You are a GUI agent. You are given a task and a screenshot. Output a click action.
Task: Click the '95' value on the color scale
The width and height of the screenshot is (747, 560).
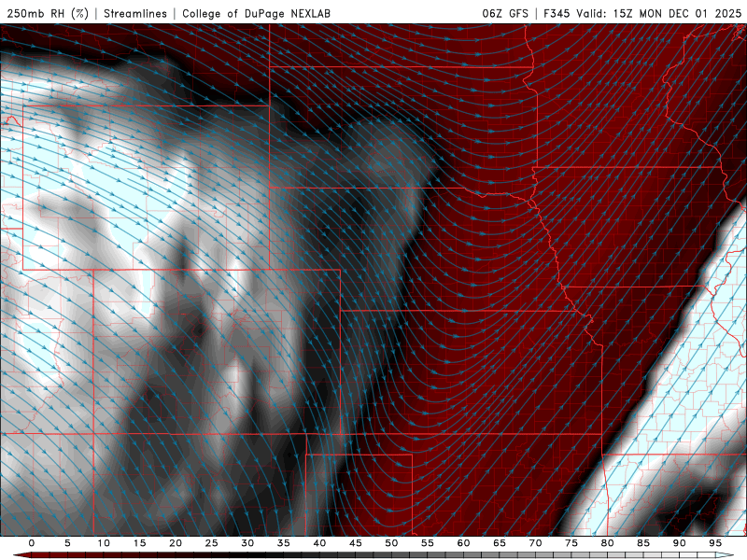click(x=715, y=543)
